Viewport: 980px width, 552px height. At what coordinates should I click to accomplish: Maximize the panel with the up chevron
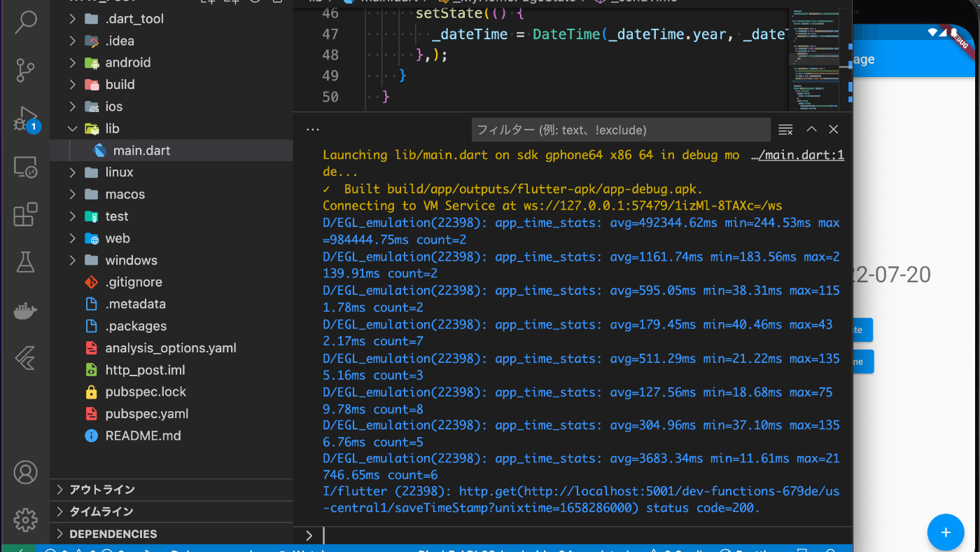click(811, 130)
